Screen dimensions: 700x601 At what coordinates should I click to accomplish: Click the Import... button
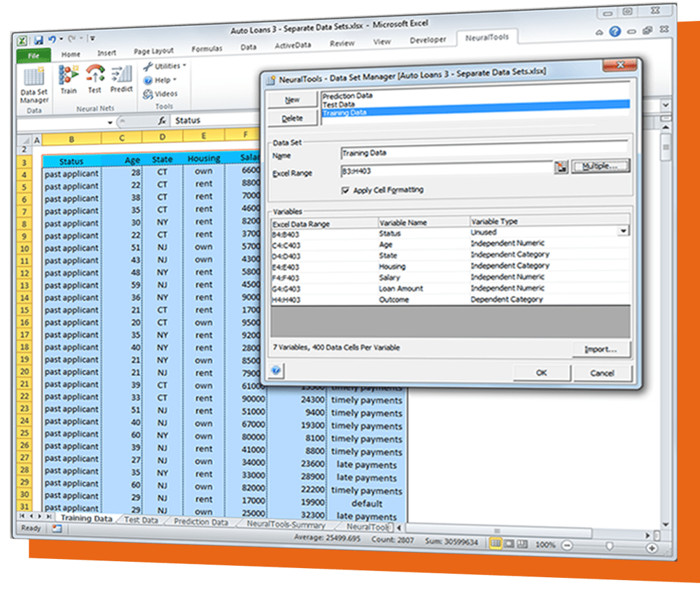click(x=601, y=349)
